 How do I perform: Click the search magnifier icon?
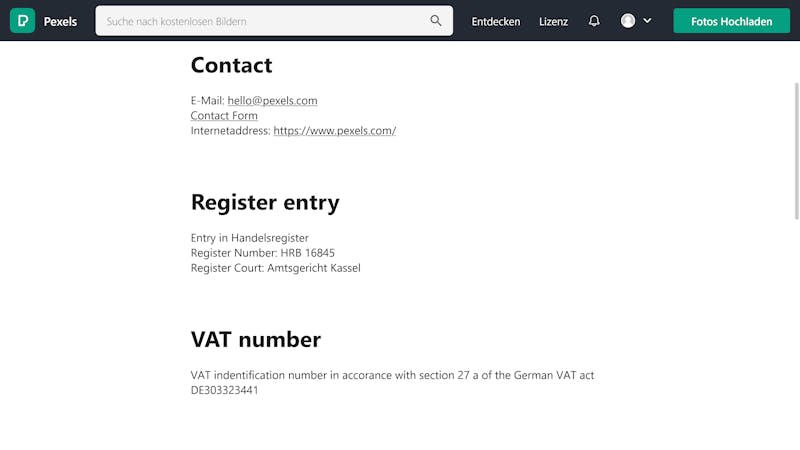pos(436,21)
